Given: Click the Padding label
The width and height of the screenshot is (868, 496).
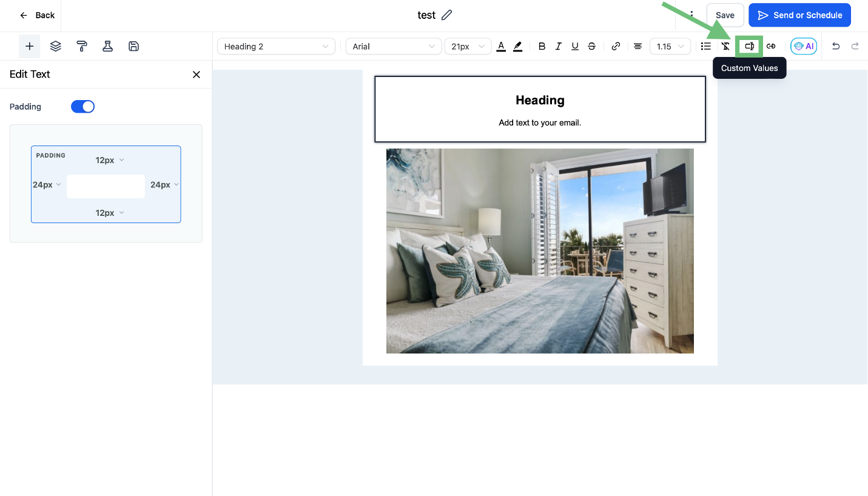Looking at the screenshot, I should (x=25, y=107).
